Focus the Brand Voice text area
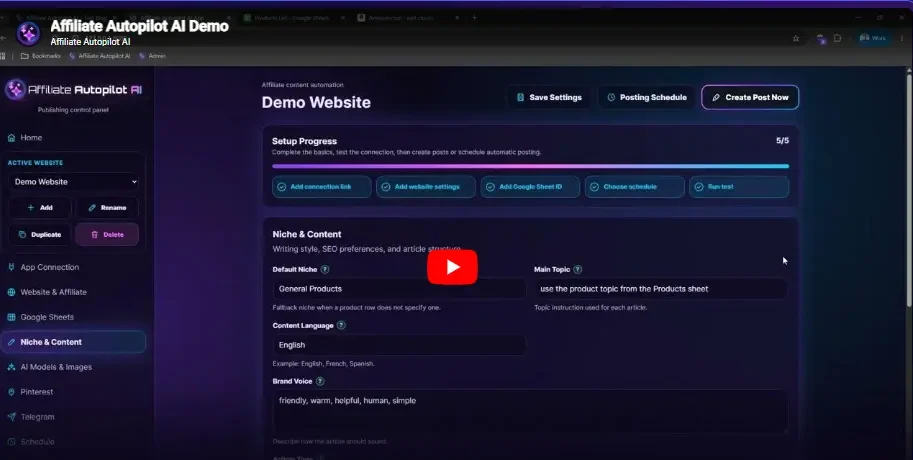This screenshot has height=460, width=913. pyautogui.click(x=530, y=411)
